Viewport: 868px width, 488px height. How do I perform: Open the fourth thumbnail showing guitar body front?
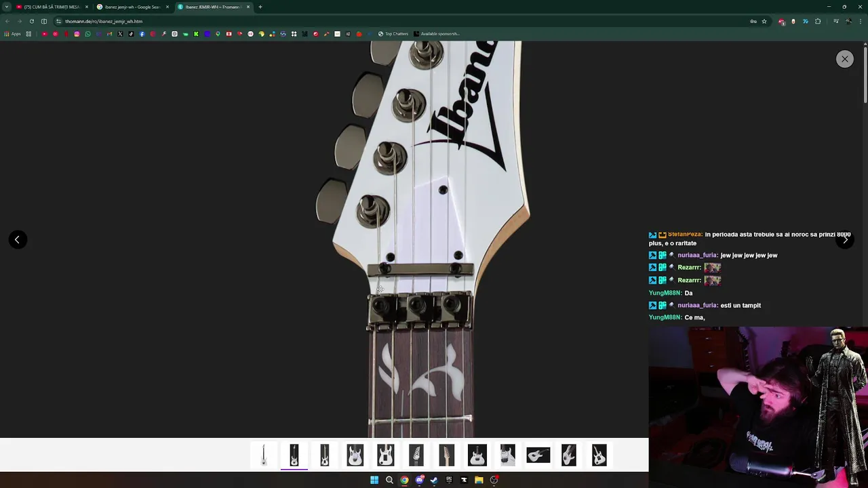pyautogui.click(x=355, y=455)
